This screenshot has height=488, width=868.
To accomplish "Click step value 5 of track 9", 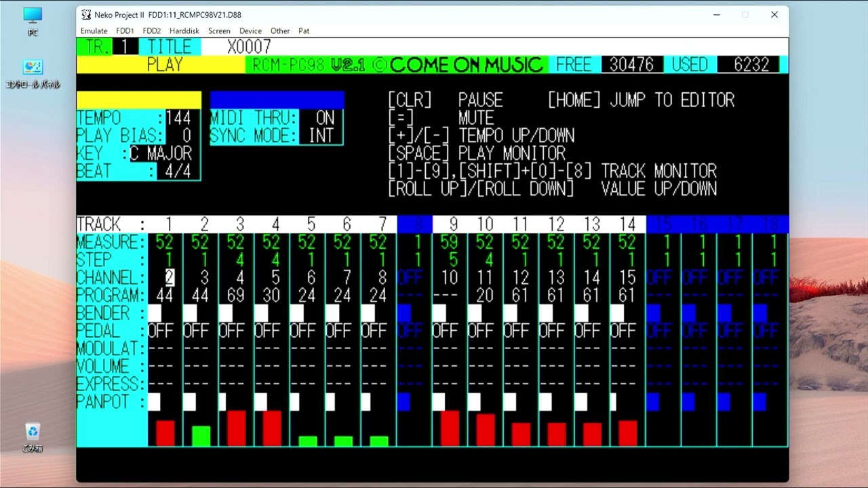I will (x=453, y=260).
